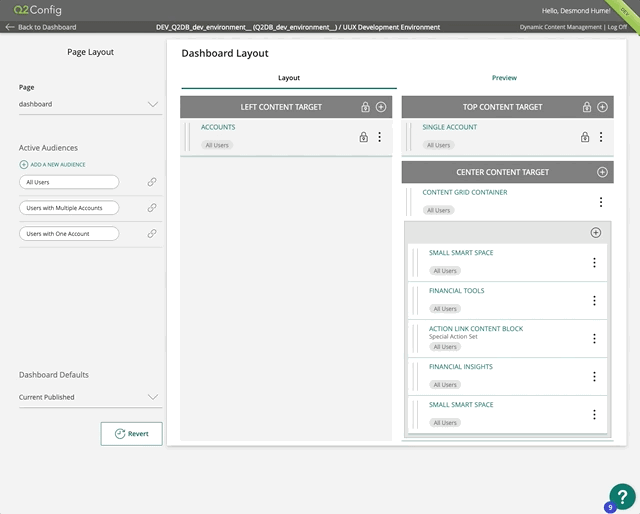The image size is (640, 514).
Task: Open Single Account three-dot menu
Action: (x=601, y=137)
